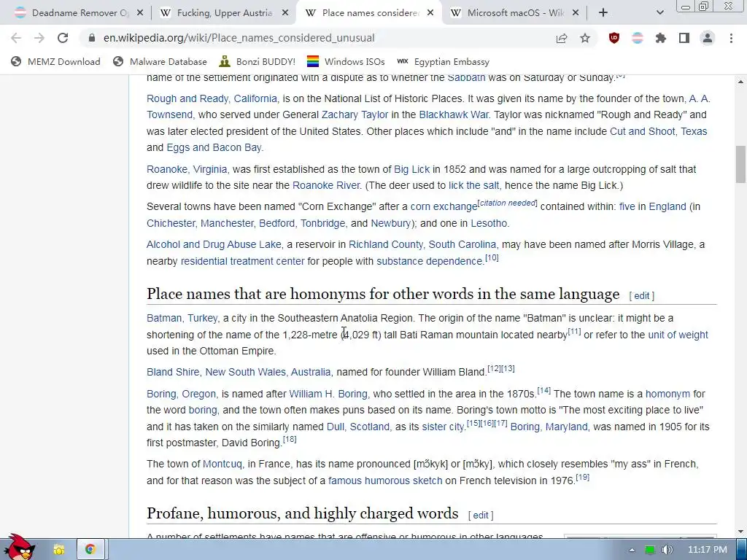This screenshot has height=560, width=747.
Task: Open File Explorer from the taskbar
Action: point(59,550)
